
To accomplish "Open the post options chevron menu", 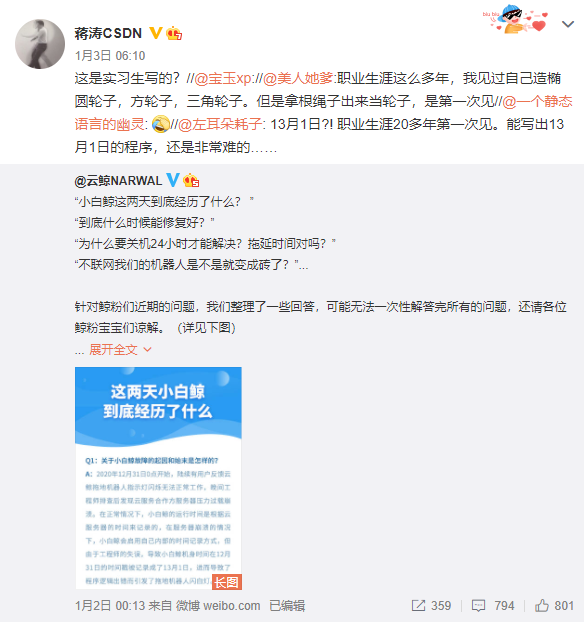I will tap(568, 25).
